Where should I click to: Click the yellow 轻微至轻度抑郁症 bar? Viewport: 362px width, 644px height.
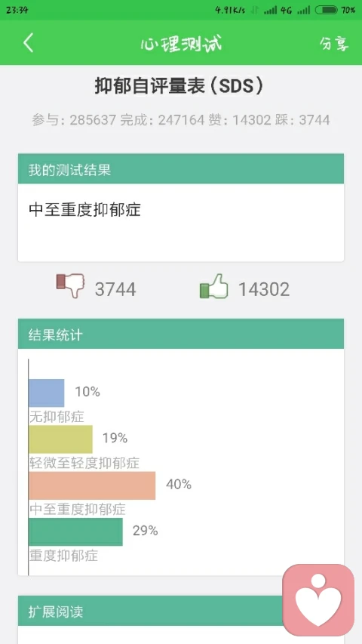click(61, 439)
